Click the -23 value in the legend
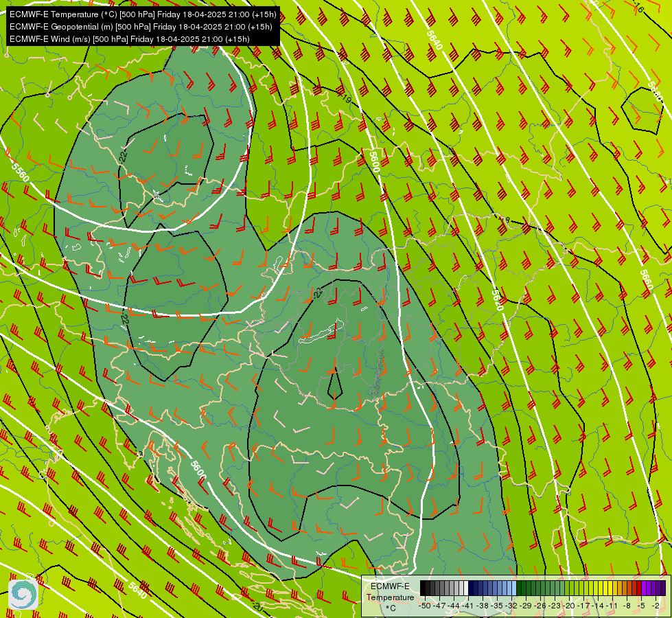The height and width of the screenshot is (618, 672). (x=555, y=606)
